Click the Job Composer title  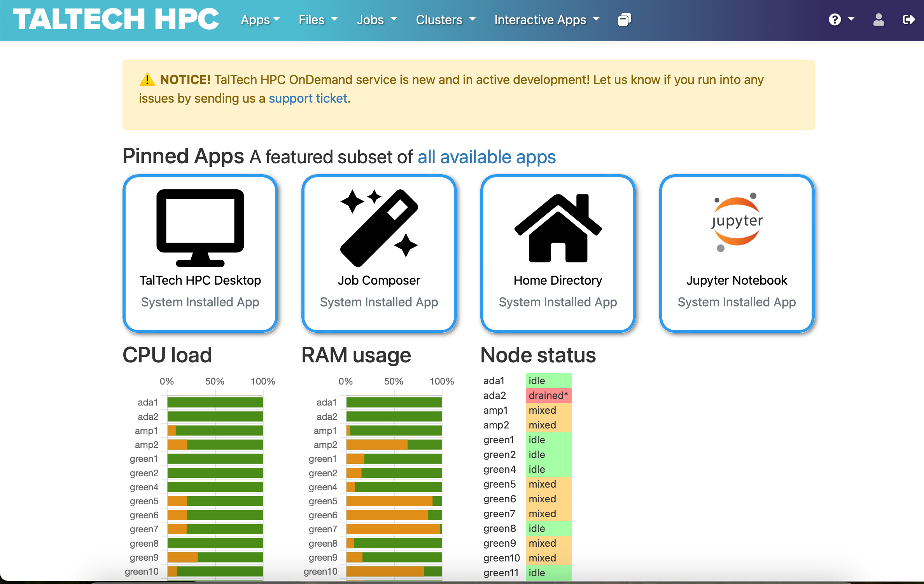379,280
